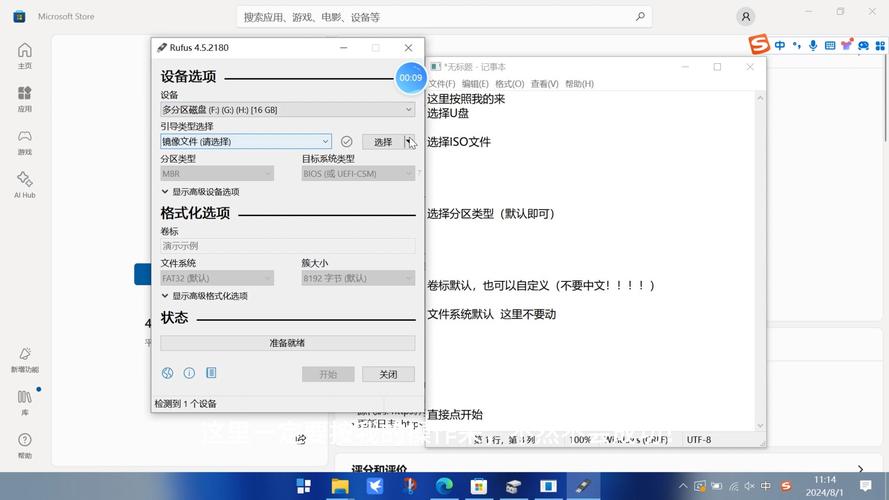Open the Rufus log icon
Image resolution: width=889 pixels, height=500 pixels.
coord(211,372)
